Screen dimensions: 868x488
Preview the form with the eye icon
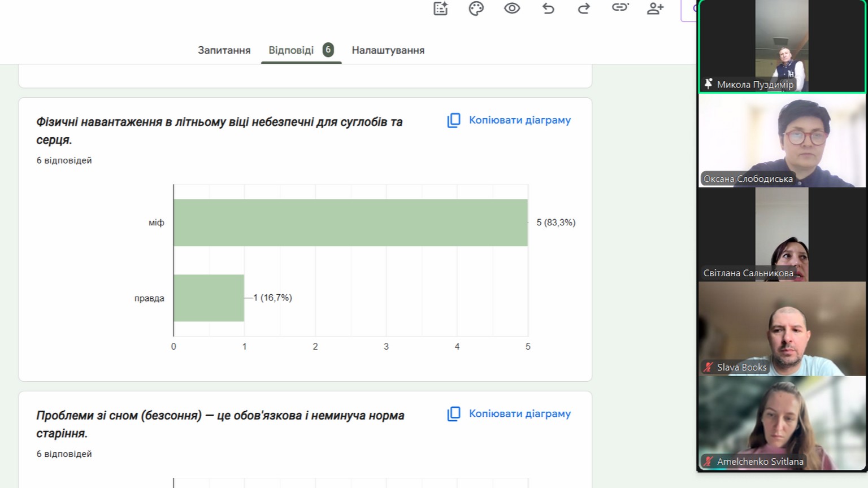512,8
